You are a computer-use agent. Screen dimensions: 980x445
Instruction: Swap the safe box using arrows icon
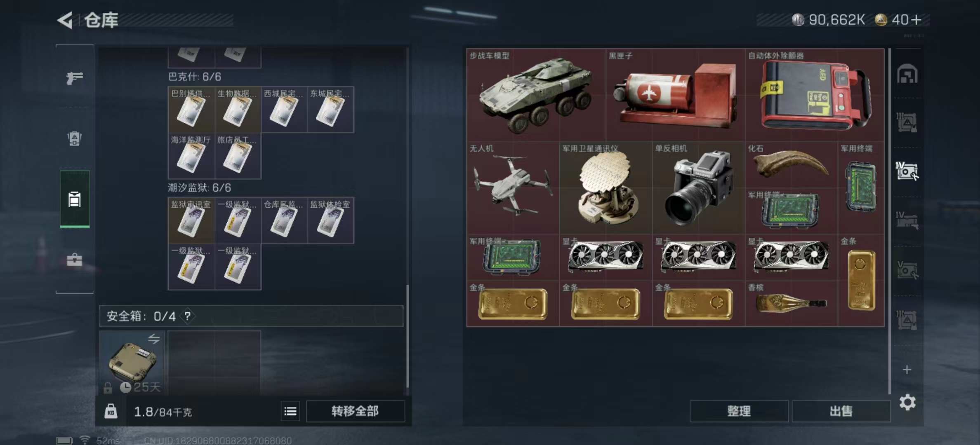[x=154, y=339]
